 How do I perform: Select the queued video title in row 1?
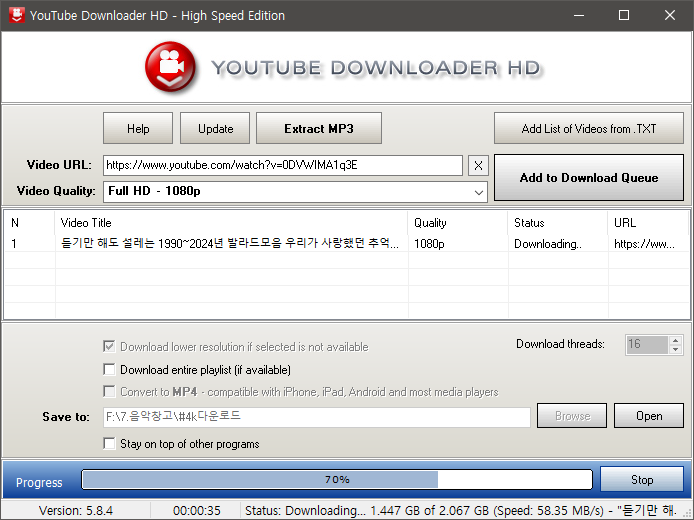click(x=230, y=243)
